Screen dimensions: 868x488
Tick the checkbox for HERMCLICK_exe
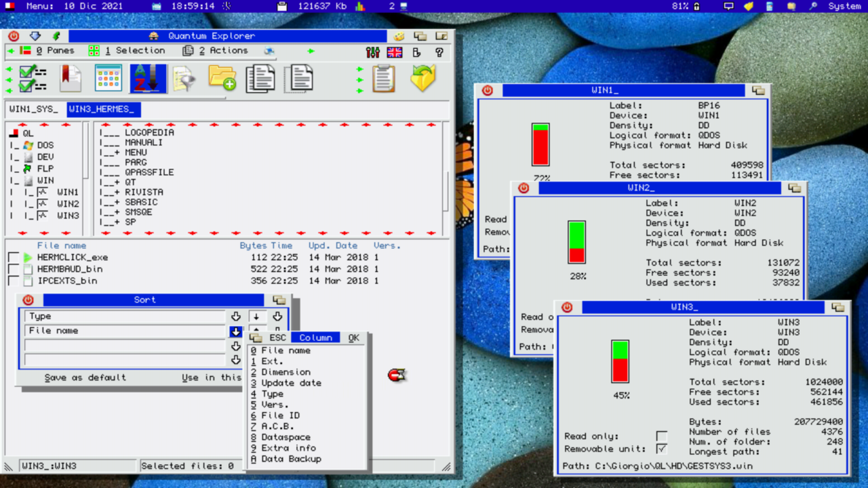pos(13,258)
